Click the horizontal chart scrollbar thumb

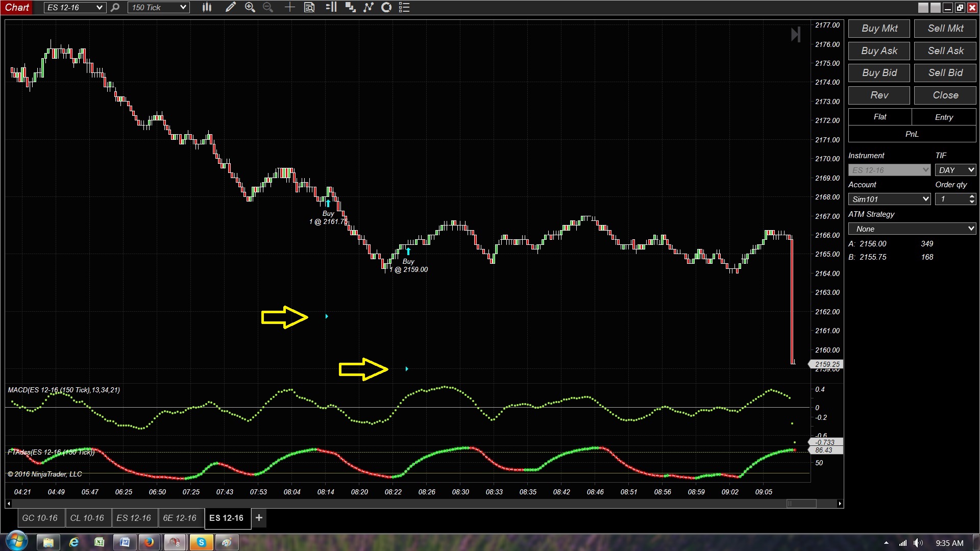pyautogui.click(x=801, y=504)
